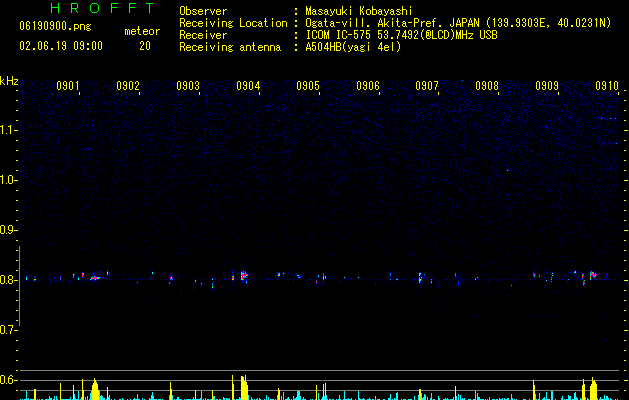This screenshot has width=629, height=400.
Task: Click the 'meteor' label
Action: 142,31
